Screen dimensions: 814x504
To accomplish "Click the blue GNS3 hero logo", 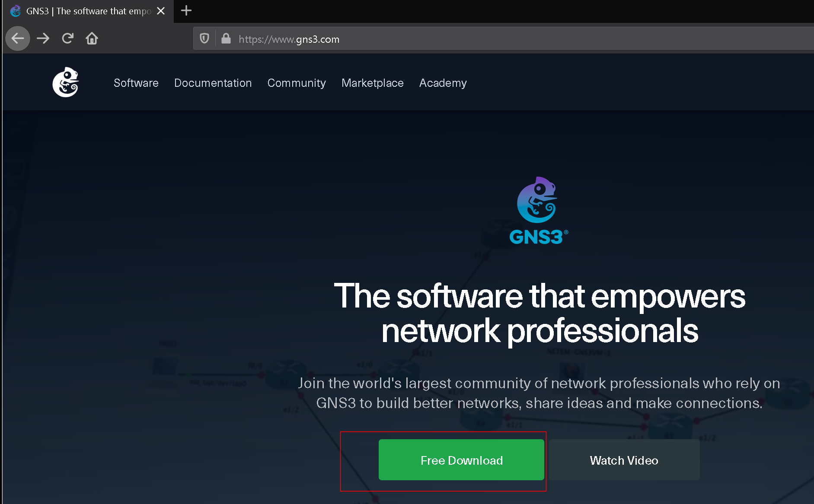I will click(x=538, y=211).
